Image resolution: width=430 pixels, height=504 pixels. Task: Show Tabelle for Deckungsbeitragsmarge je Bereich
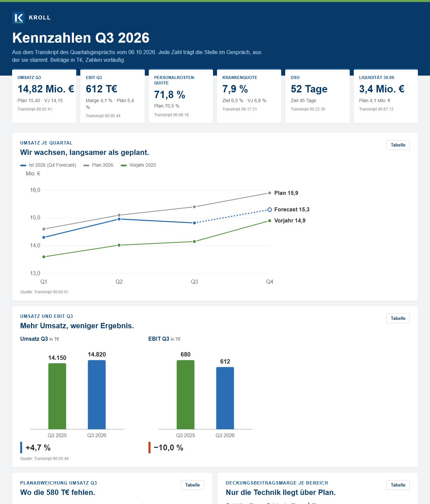(398, 485)
